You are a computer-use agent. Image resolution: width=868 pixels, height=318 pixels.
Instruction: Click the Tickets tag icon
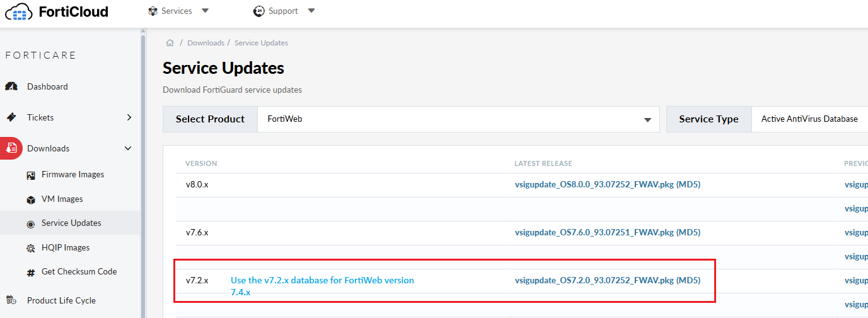tap(11, 117)
